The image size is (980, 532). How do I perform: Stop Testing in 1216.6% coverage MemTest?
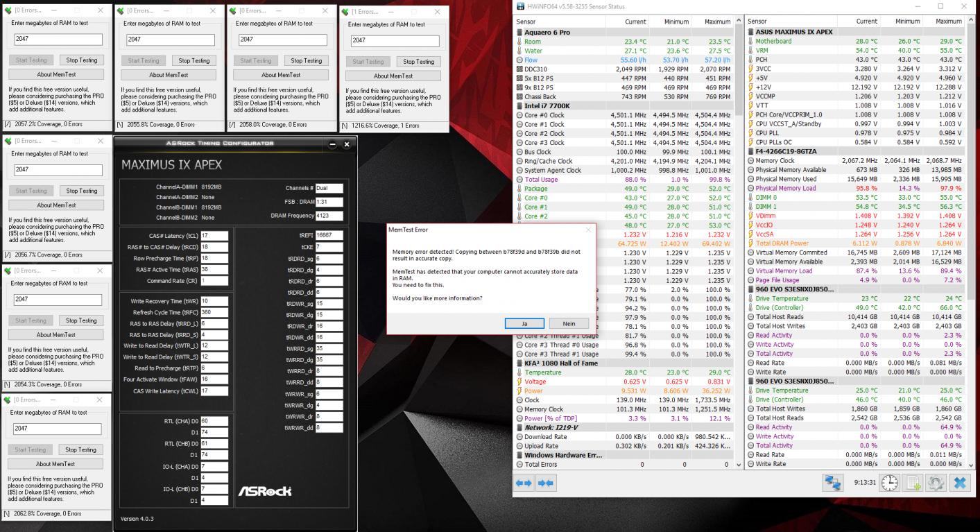pyautogui.click(x=418, y=62)
